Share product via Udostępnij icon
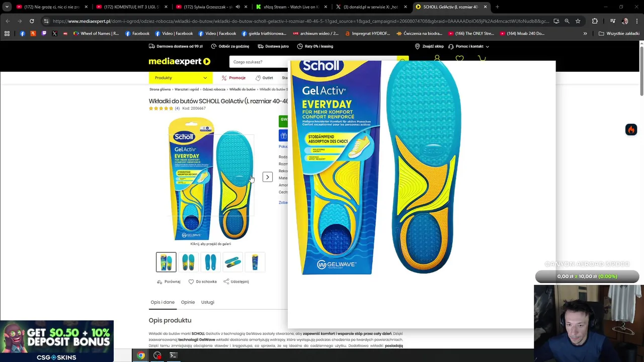This screenshot has width=644, height=362. tap(226, 282)
